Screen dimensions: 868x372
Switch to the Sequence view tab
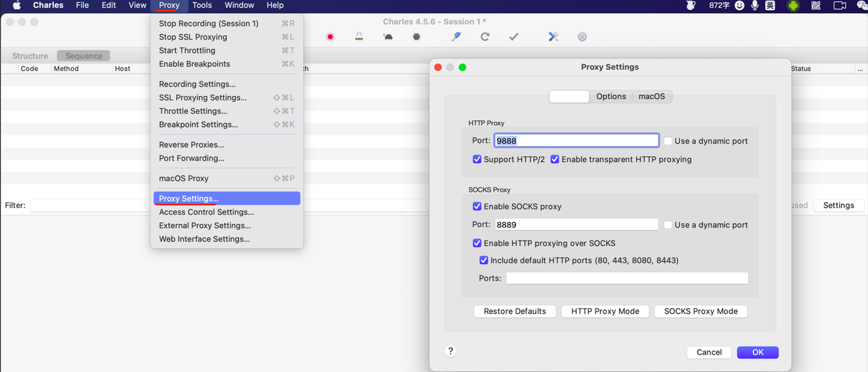click(83, 56)
